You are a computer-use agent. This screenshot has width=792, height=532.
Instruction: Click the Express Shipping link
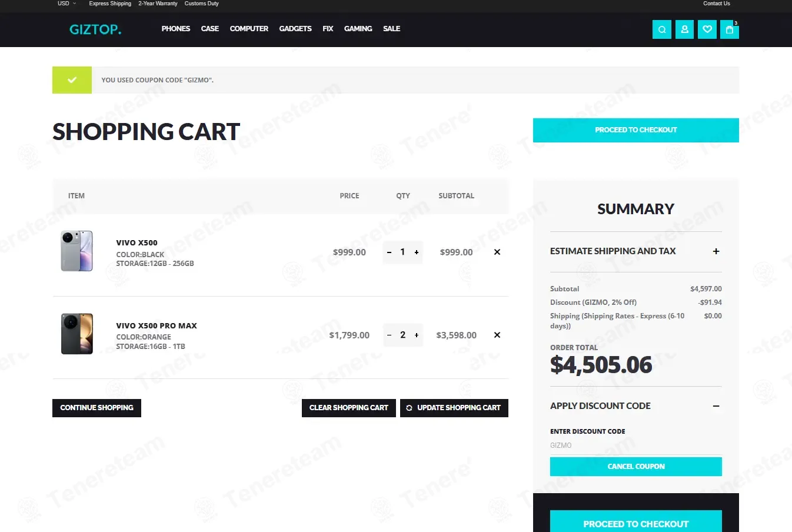[x=110, y=4]
